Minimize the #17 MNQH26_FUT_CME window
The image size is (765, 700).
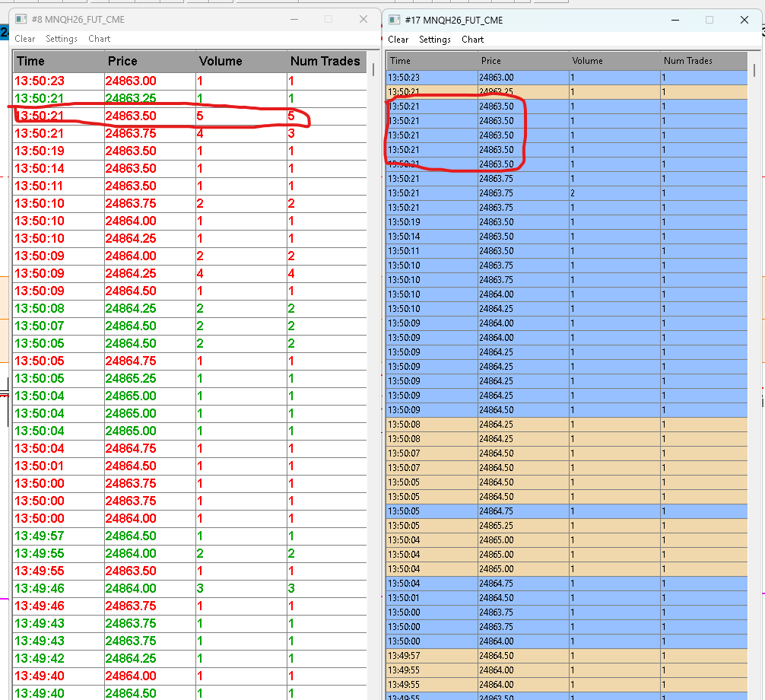(x=673, y=21)
